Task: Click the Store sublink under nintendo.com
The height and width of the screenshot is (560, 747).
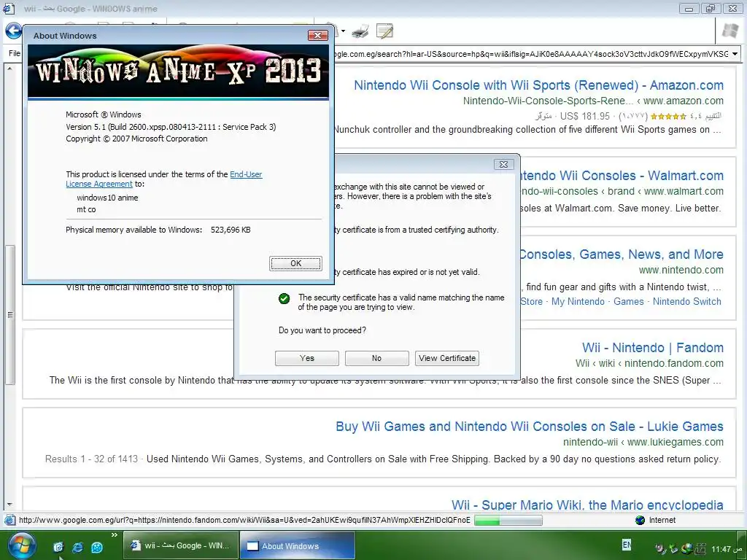Action: [x=531, y=301]
